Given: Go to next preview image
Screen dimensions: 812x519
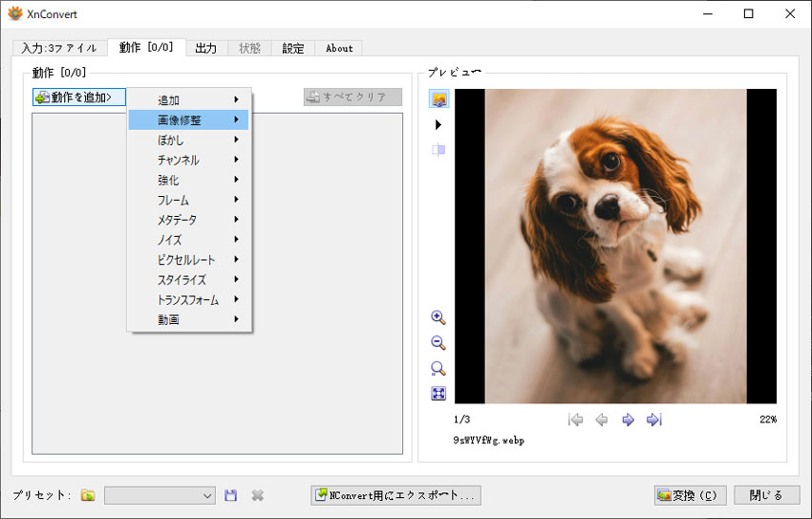Looking at the screenshot, I should coord(629,420).
